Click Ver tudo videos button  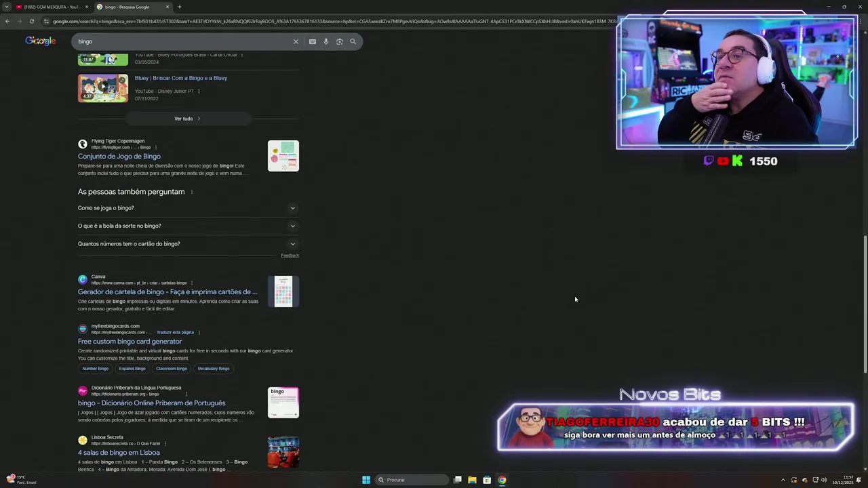tap(187, 119)
